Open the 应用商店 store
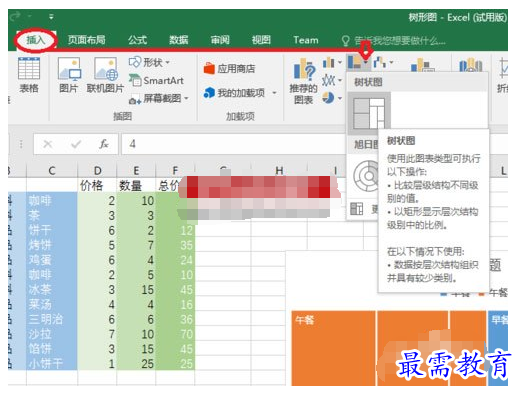The height and width of the screenshot is (396, 520). click(x=229, y=69)
